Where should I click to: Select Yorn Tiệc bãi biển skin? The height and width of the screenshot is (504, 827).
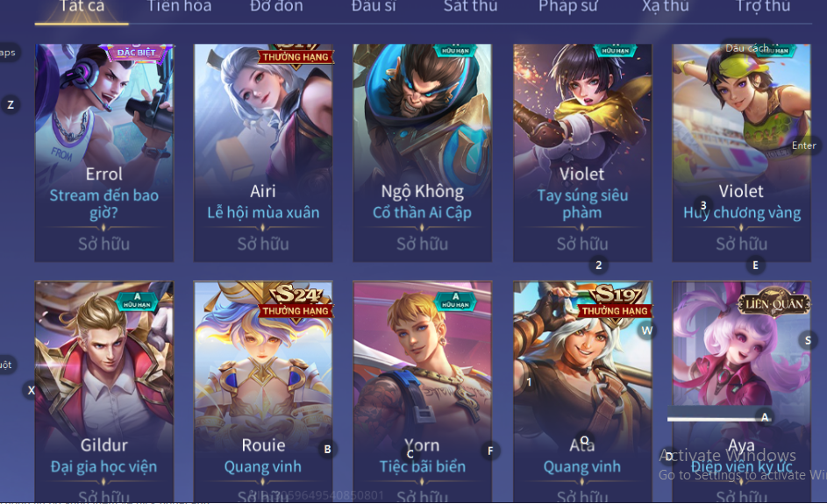coord(422,392)
